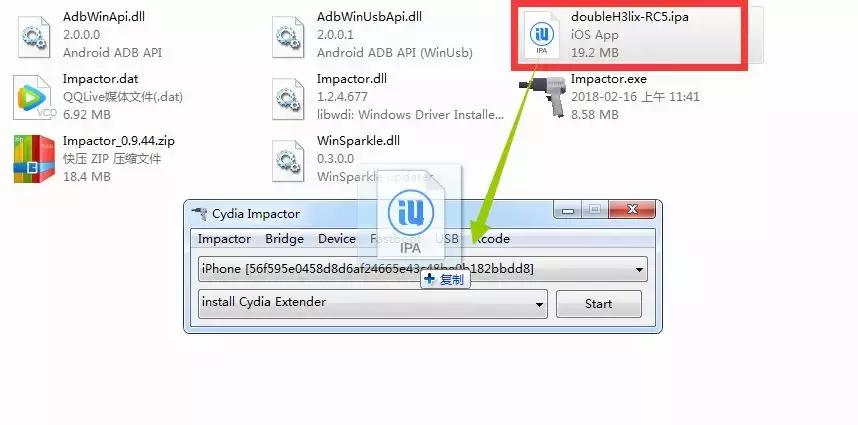Click the Cydia Impactor window title
Viewport: 858px width, 425px height.
[x=256, y=214]
